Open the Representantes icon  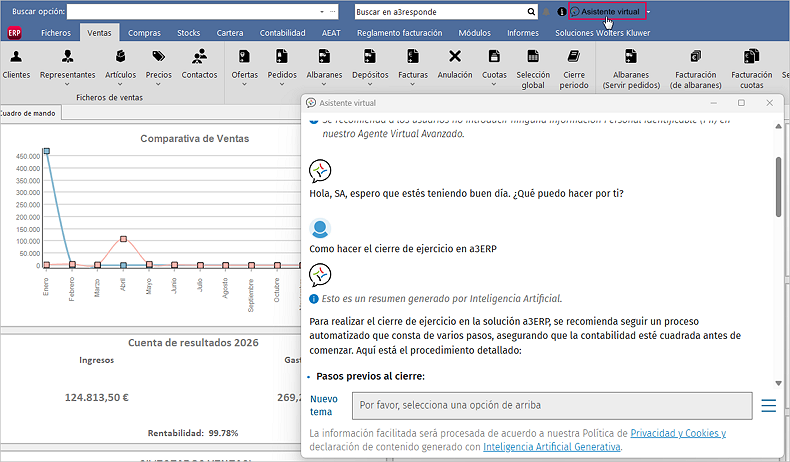(x=68, y=56)
